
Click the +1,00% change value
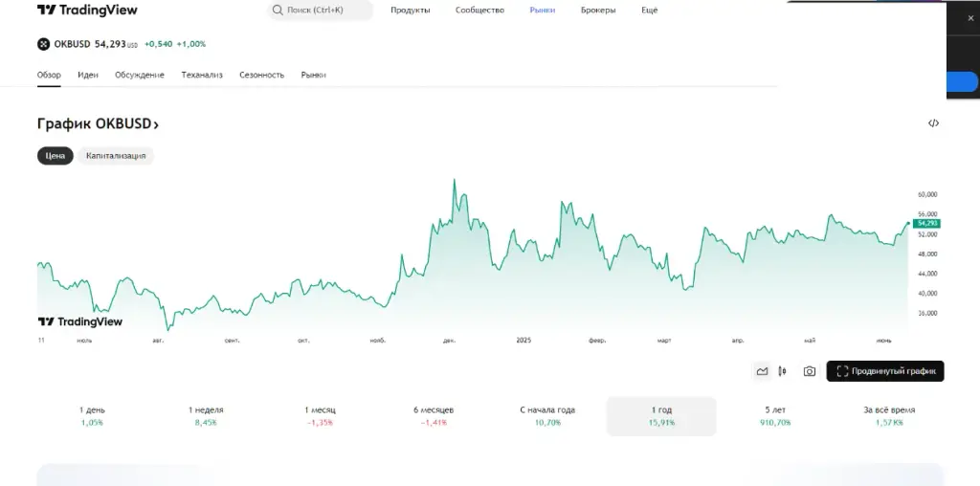[191, 44]
